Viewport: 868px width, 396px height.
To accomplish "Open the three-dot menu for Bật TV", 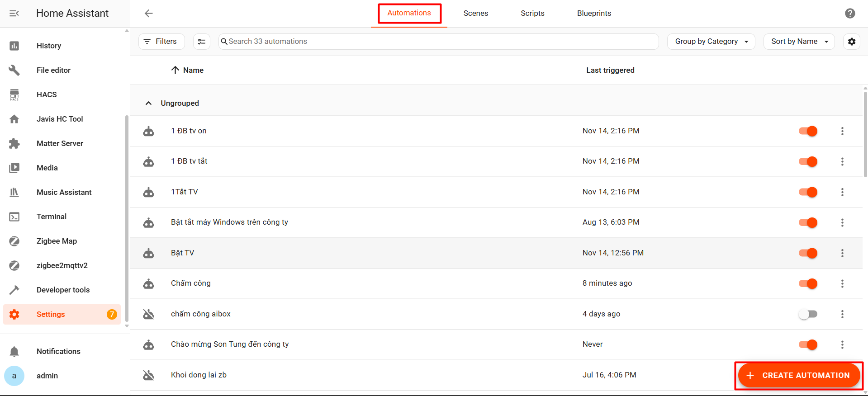I will 842,253.
